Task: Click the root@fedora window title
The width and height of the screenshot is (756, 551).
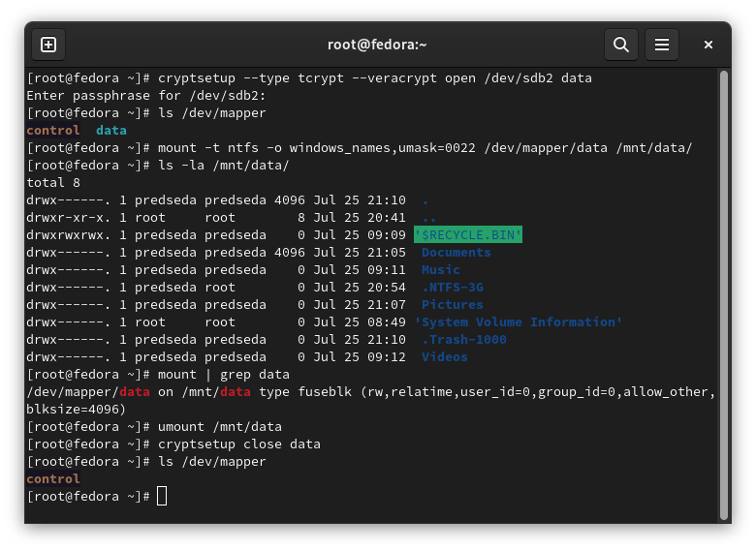Action: coord(377,45)
